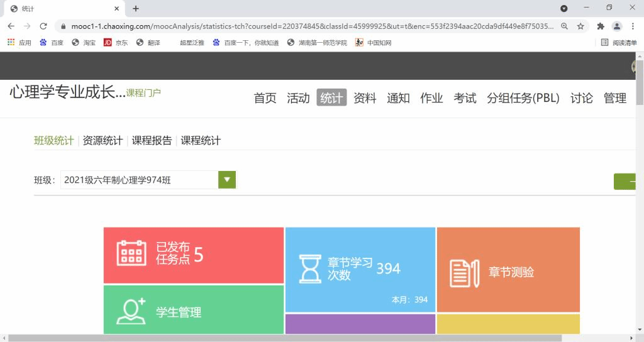Bookmark this page with the star icon
Viewport: 644px width, 342px height.
pos(580,26)
